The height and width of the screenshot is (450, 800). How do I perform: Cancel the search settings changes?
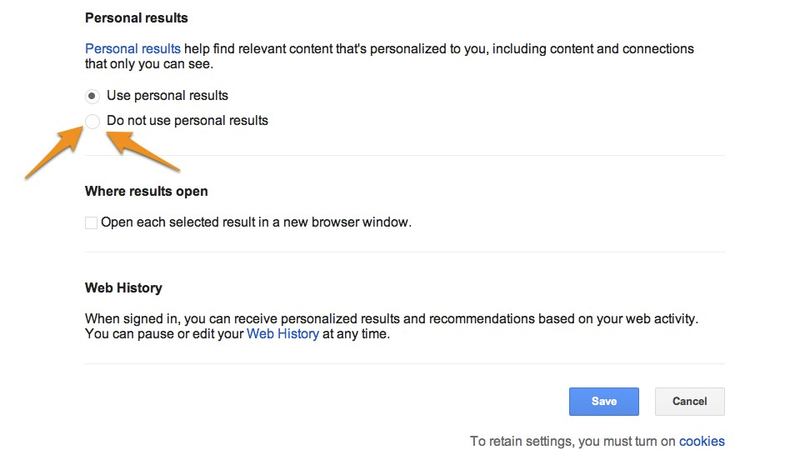pyautogui.click(x=689, y=402)
